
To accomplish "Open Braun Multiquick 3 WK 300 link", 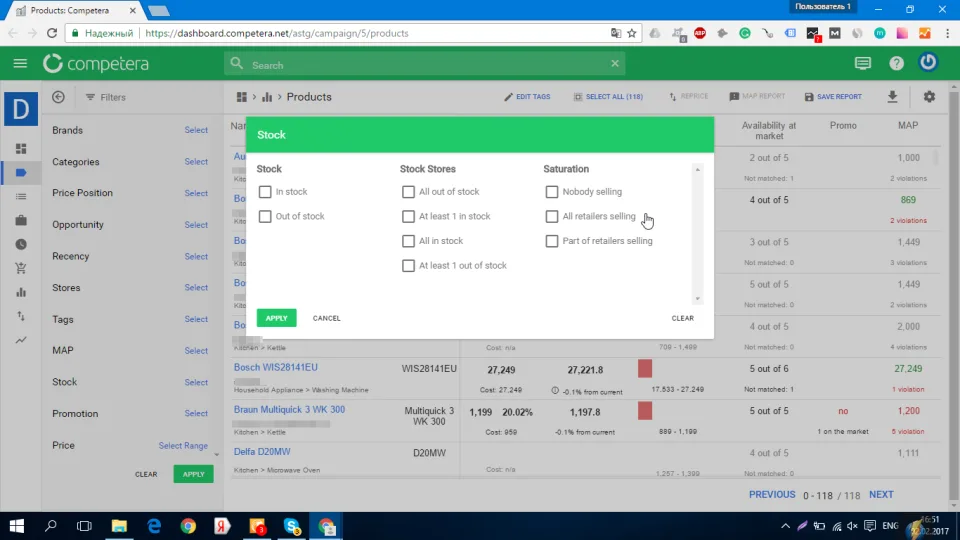I will click(x=289, y=410).
